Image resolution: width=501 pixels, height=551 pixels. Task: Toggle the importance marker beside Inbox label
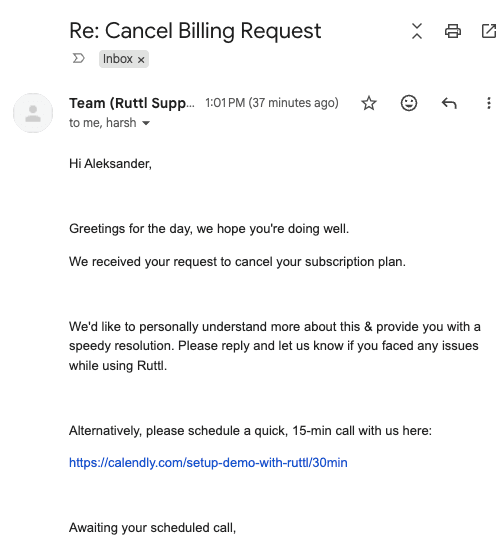[x=79, y=58]
